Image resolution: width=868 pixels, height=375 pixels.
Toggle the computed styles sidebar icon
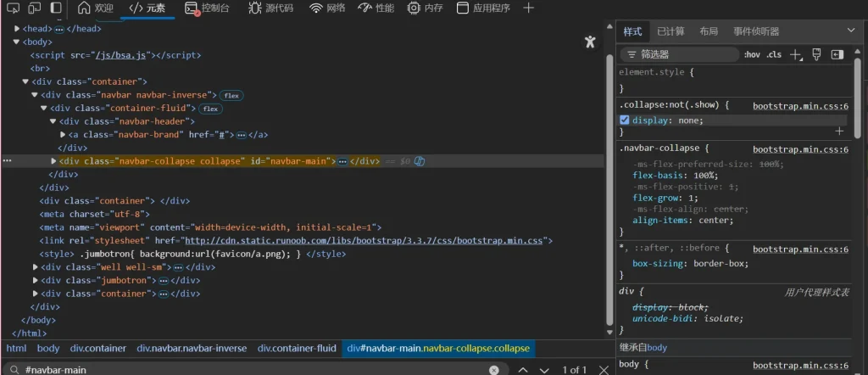pos(837,54)
